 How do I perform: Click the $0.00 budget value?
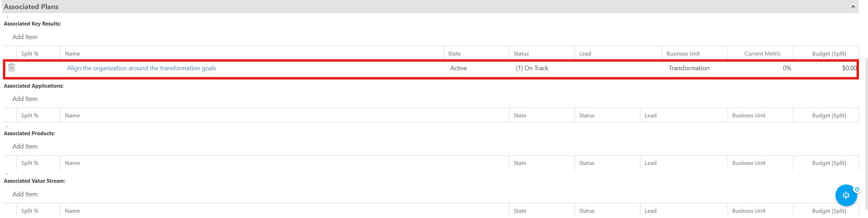pyautogui.click(x=849, y=68)
